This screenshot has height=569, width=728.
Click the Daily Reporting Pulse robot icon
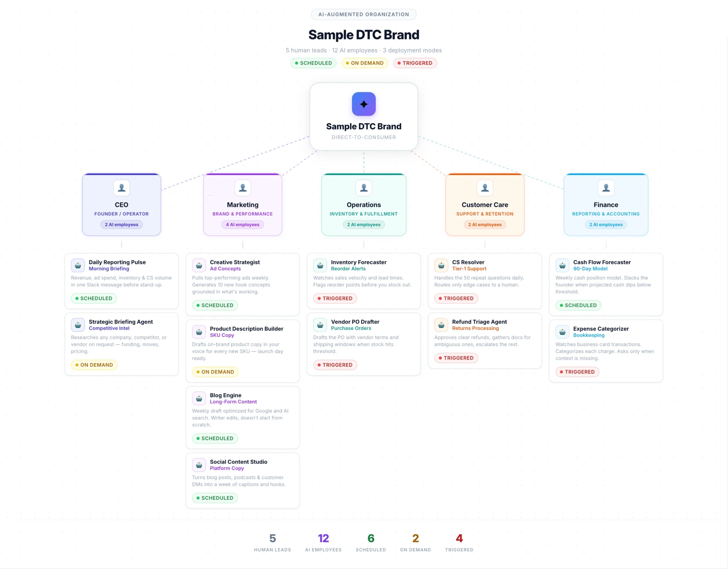78,265
